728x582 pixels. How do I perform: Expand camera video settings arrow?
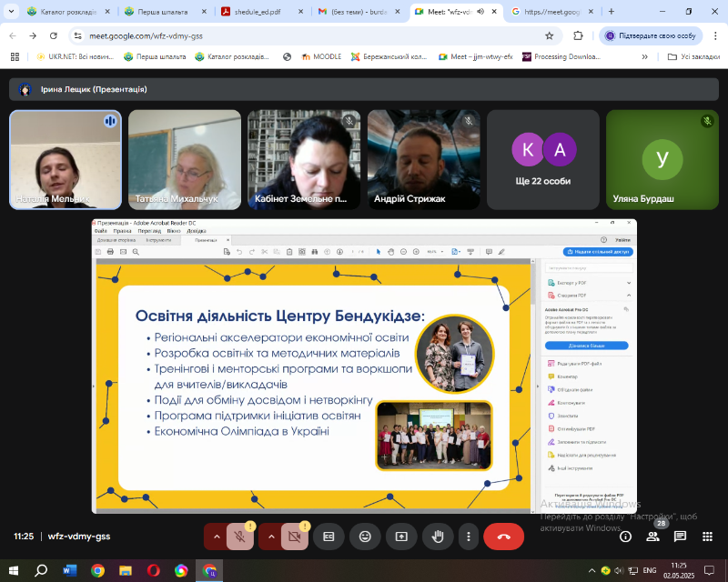click(270, 537)
